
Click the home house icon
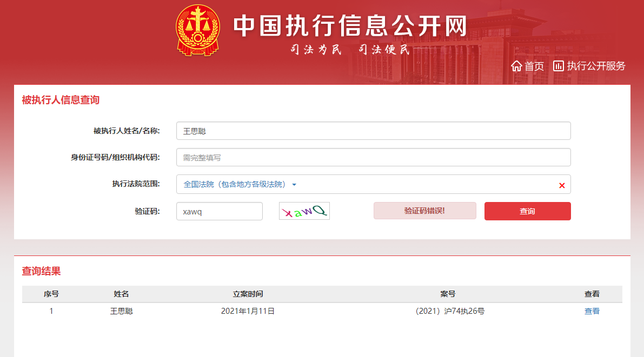click(x=516, y=66)
